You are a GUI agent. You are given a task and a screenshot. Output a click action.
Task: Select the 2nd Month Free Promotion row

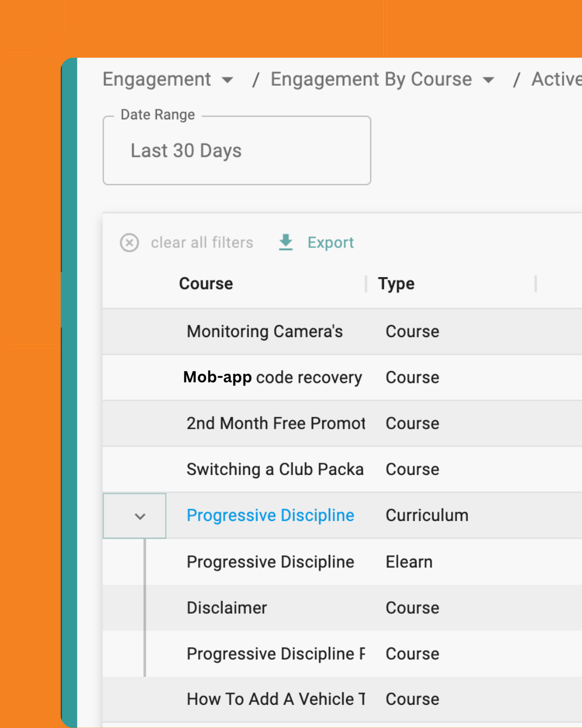point(275,423)
